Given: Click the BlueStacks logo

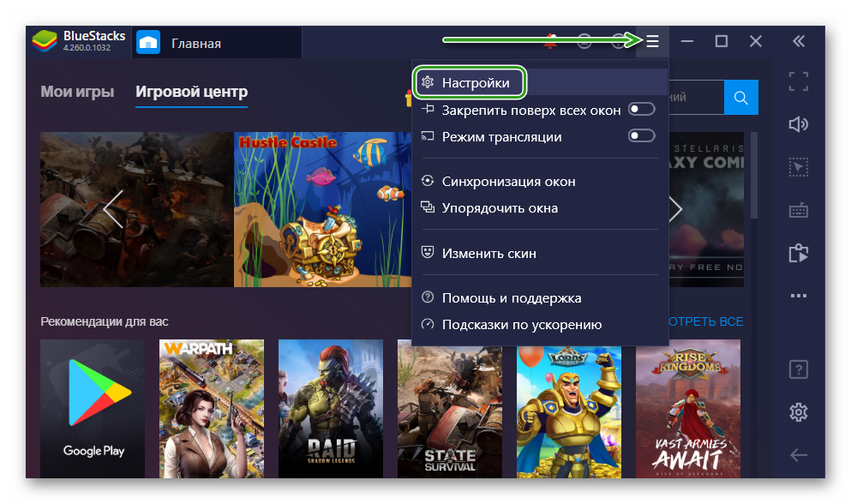Looking at the screenshot, I should pos(45,41).
